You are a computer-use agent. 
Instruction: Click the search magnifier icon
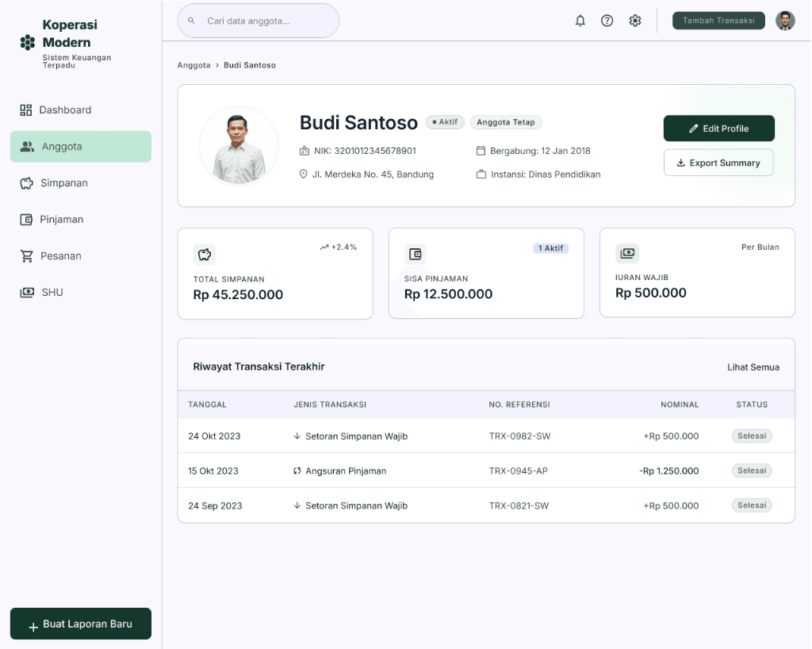click(x=191, y=21)
